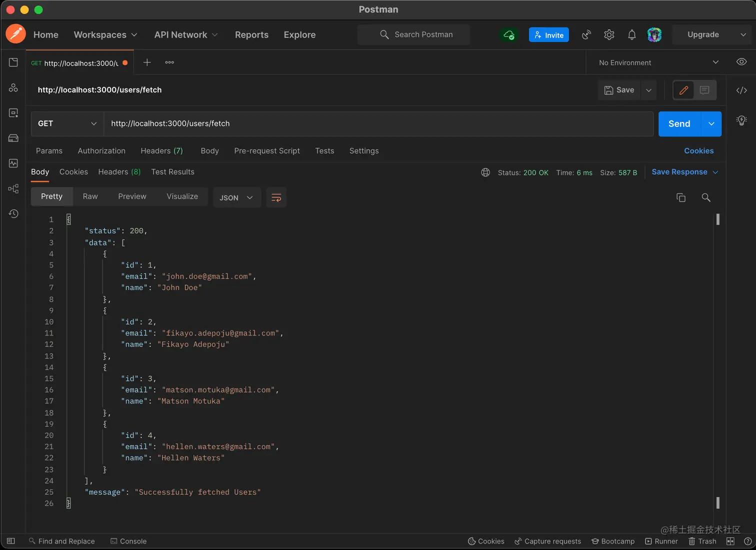Screen dimensions: 756x550
Task: Open the GET method dropdown
Action: [66, 123]
